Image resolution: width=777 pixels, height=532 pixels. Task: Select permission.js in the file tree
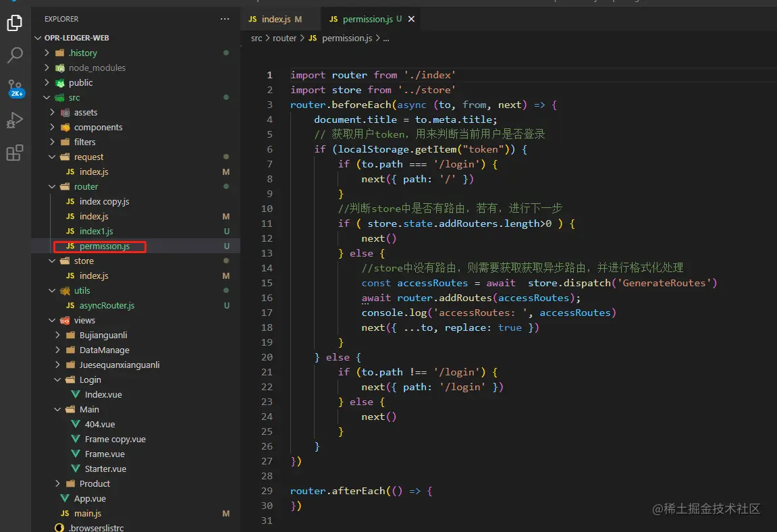(104, 246)
